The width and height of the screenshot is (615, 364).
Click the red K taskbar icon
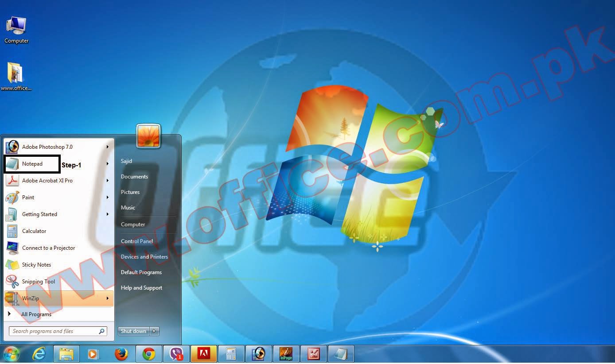[313, 354]
